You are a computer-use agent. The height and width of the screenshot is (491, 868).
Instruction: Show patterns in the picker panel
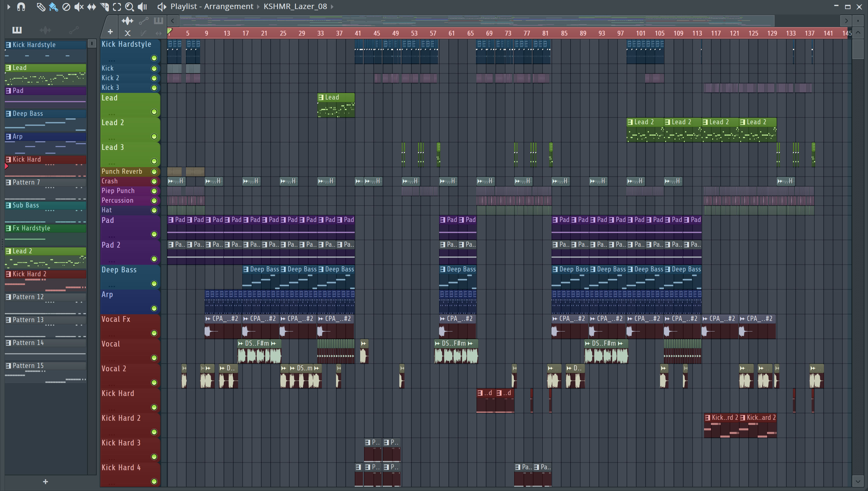pyautogui.click(x=17, y=30)
